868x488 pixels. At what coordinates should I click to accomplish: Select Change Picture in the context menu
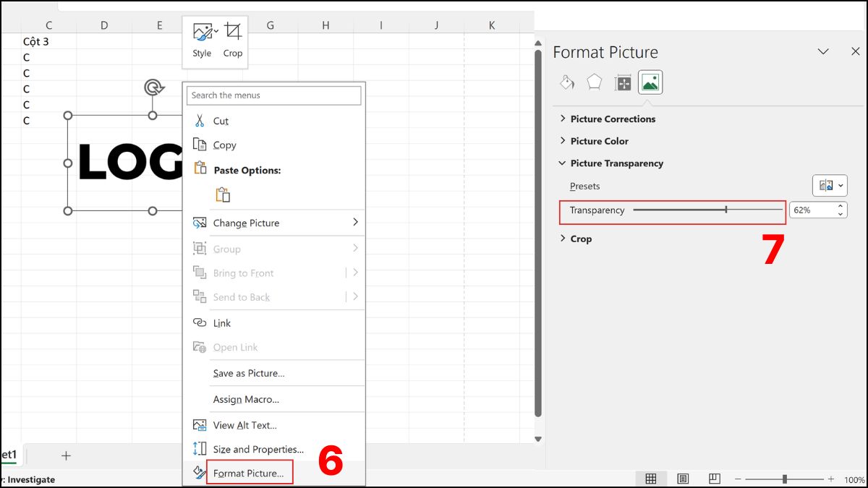click(247, 223)
